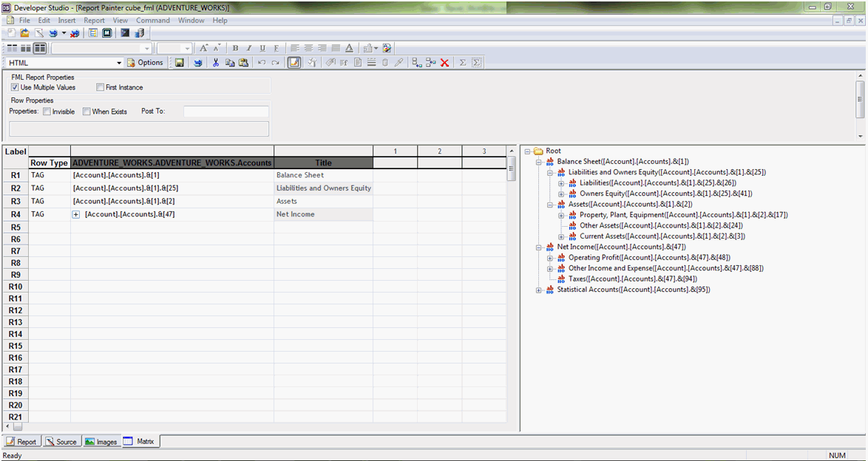Image resolution: width=868 pixels, height=461 pixels.
Task: Click the Center align icon
Action: tap(308, 48)
